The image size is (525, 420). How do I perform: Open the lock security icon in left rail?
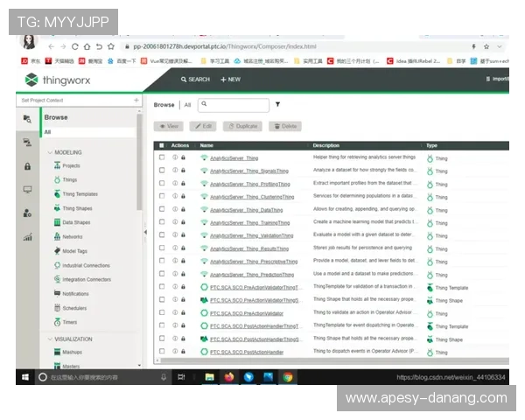tap(27, 166)
